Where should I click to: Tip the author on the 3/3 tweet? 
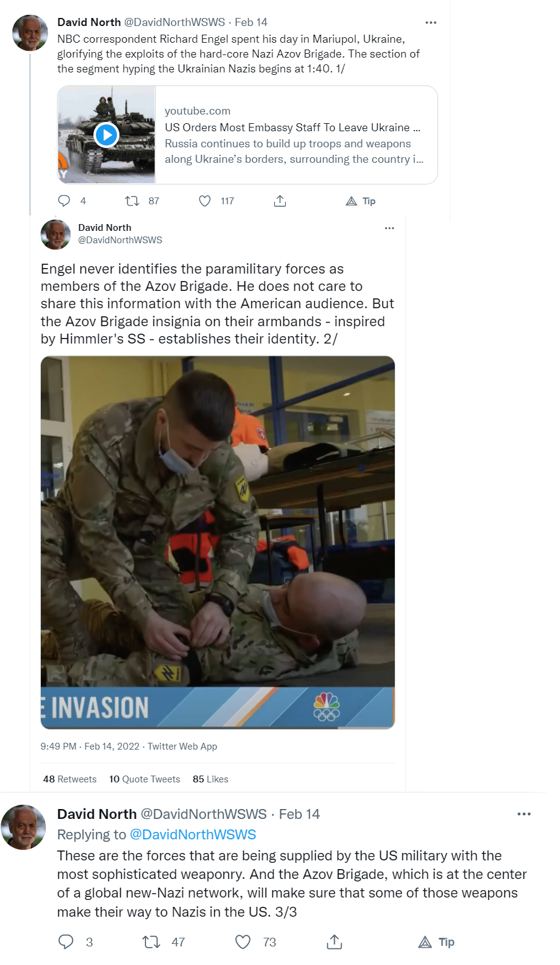(436, 942)
